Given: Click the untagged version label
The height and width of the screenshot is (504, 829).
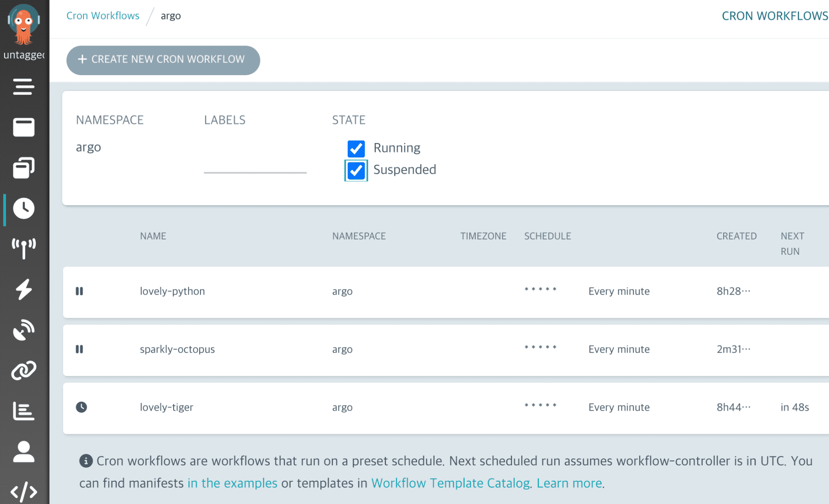Looking at the screenshot, I should point(24,55).
